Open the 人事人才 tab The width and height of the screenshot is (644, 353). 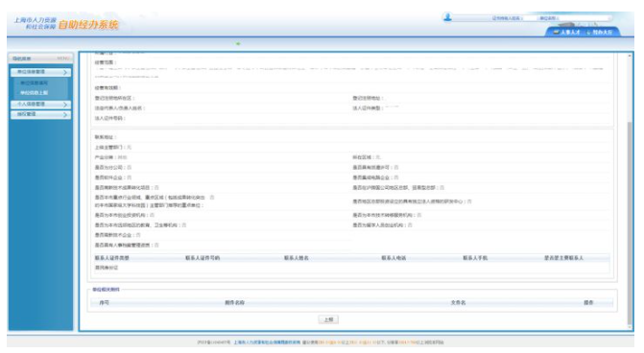(x=570, y=32)
